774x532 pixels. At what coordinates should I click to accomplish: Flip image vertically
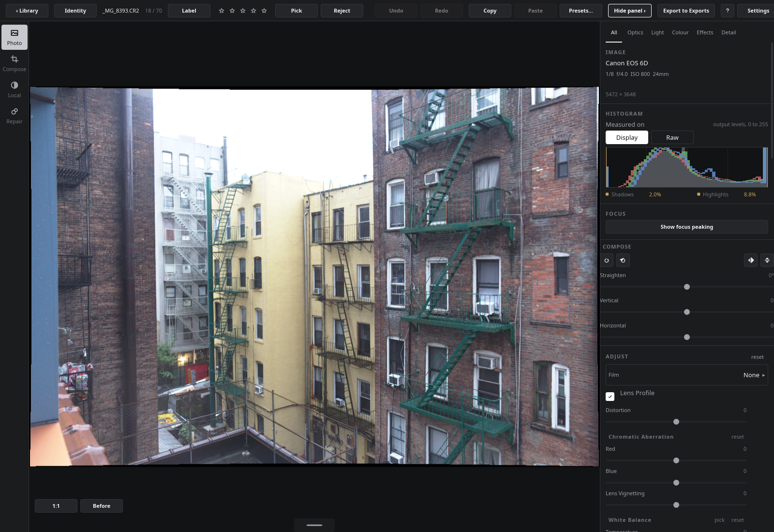pos(767,260)
